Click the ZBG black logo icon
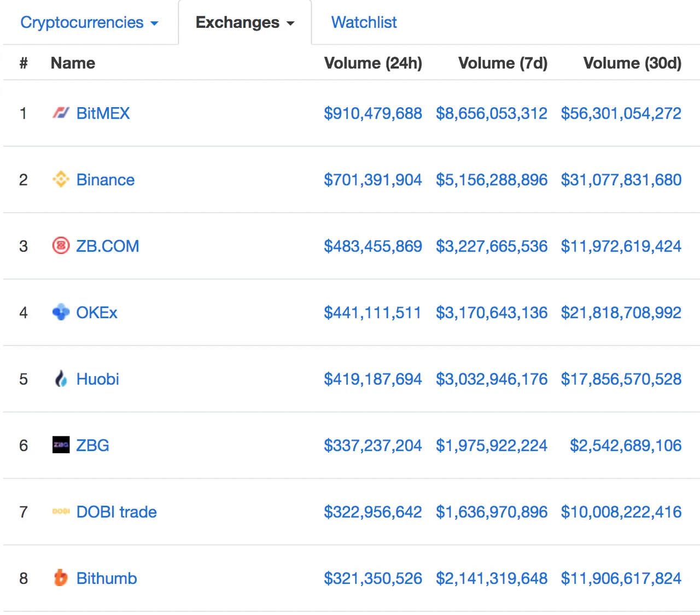 pos(61,445)
